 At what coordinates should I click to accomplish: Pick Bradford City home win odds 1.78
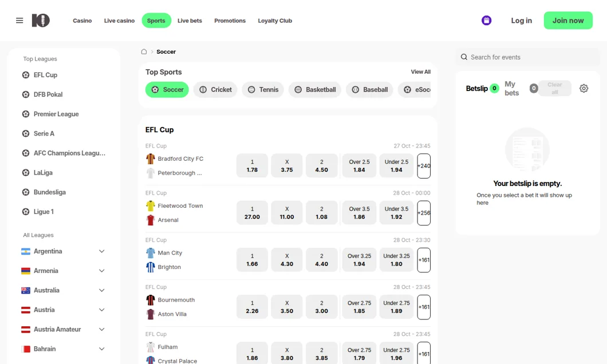(252, 166)
